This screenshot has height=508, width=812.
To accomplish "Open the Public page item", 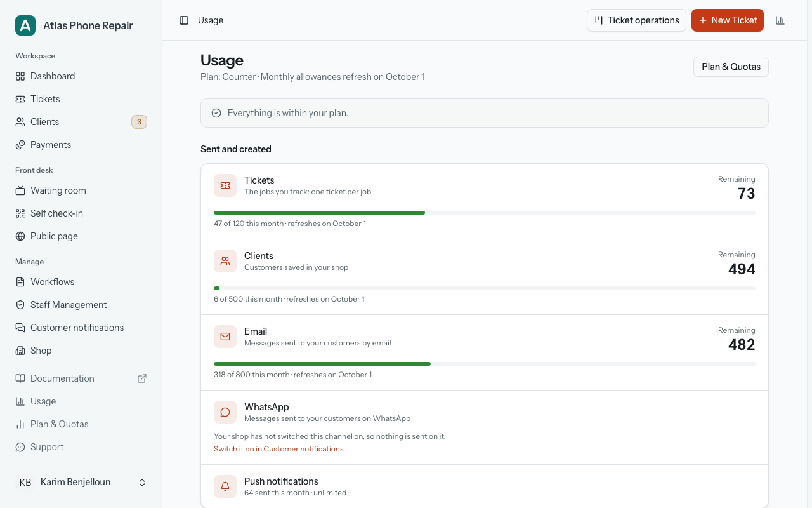I will [81, 236].
